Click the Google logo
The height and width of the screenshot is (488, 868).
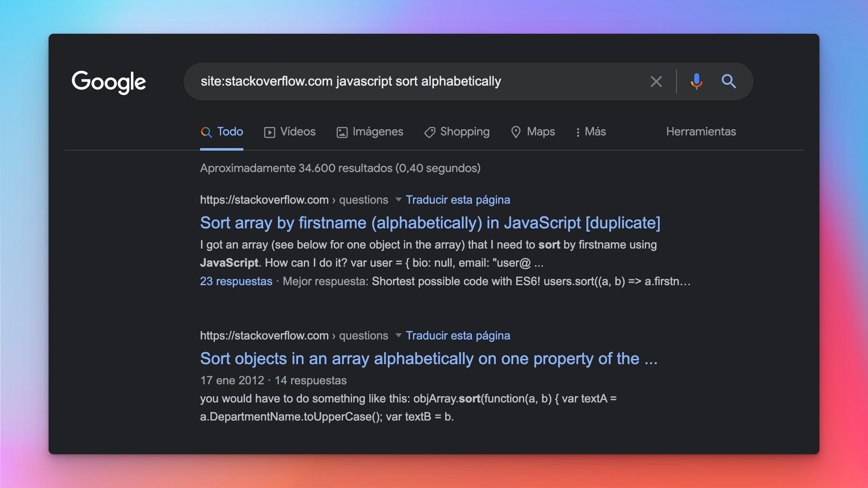point(109,82)
